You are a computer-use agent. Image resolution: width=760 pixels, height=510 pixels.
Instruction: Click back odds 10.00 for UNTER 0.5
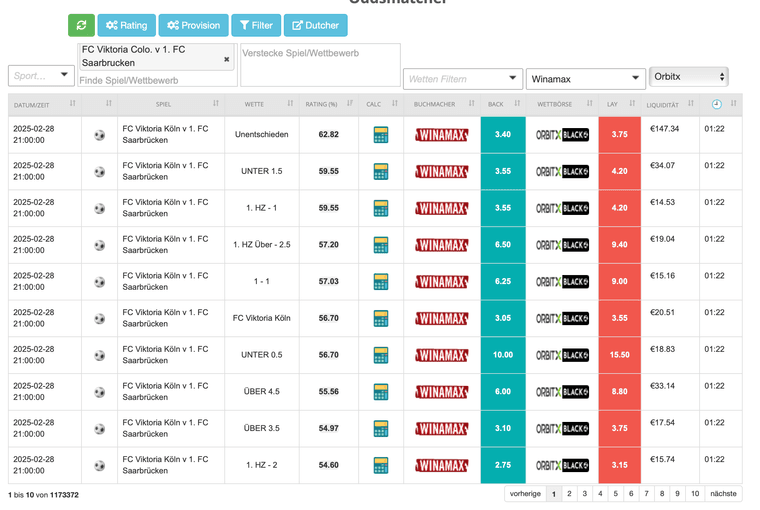(x=503, y=355)
